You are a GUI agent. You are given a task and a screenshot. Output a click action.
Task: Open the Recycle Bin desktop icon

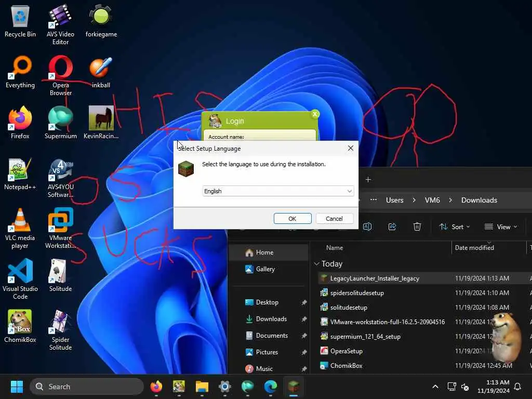click(x=20, y=21)
